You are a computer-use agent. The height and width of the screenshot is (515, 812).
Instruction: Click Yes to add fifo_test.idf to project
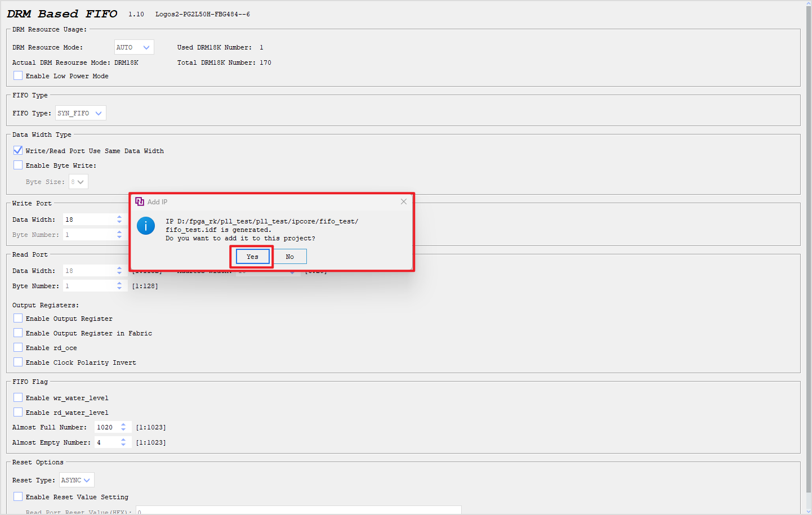coord(251,256)
